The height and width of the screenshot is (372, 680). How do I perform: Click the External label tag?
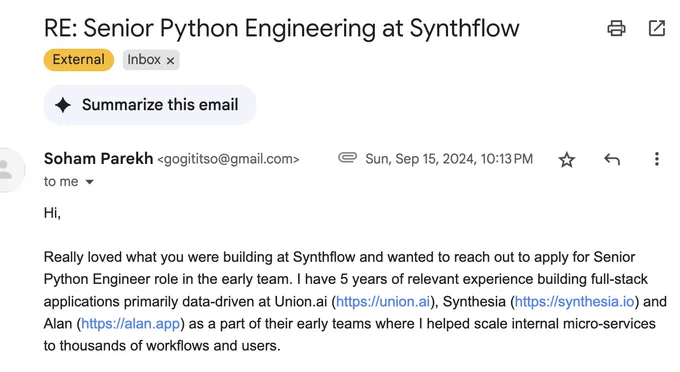click(x=78, y=59)
